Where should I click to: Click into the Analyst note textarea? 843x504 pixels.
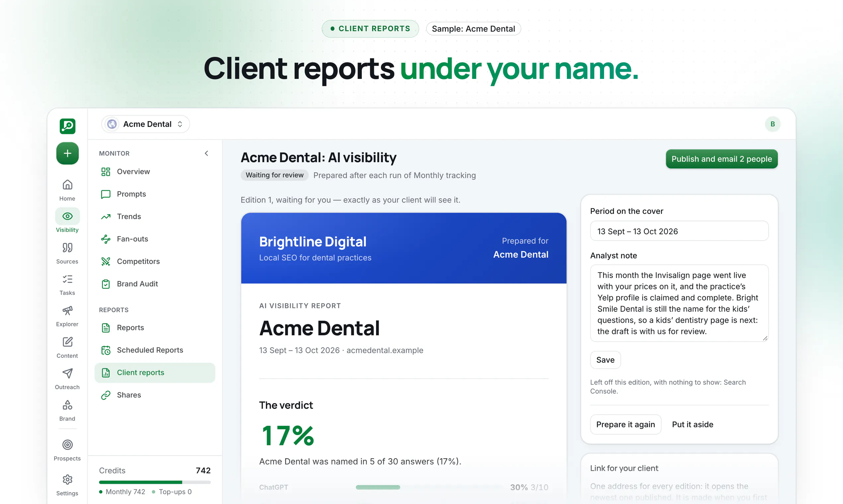[x=679, y=303]
